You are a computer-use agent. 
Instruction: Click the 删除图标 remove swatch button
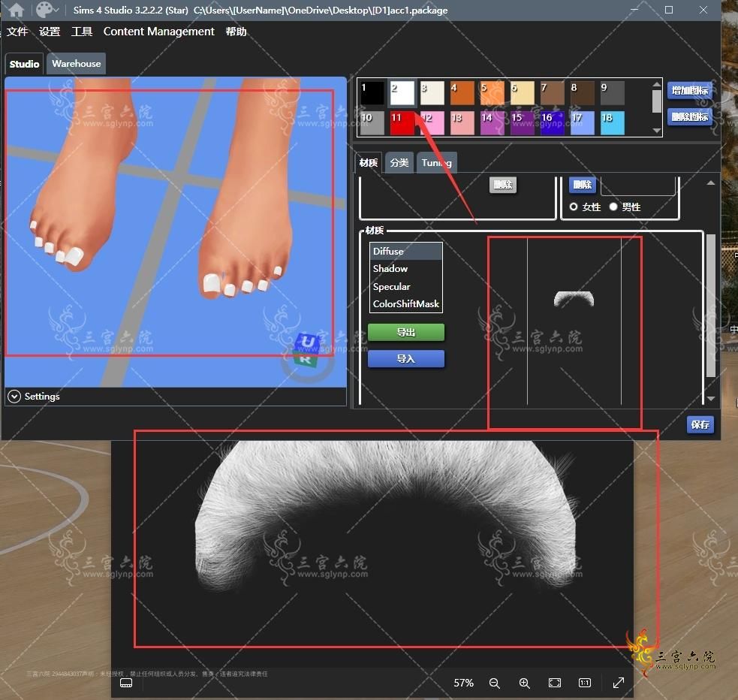click(x=689, y=116)
